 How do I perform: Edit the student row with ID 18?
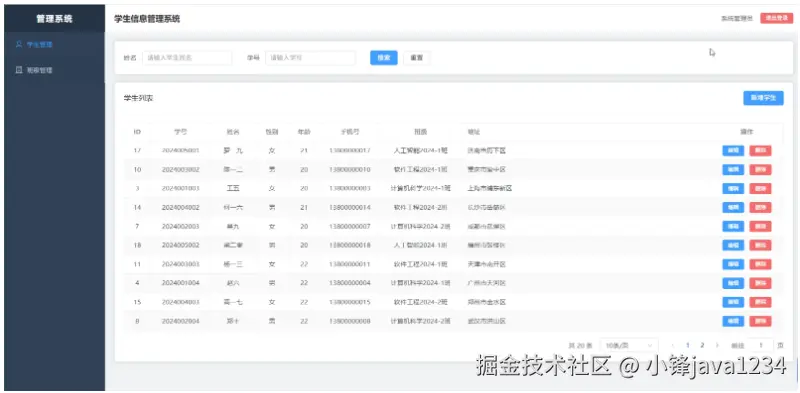733,245
